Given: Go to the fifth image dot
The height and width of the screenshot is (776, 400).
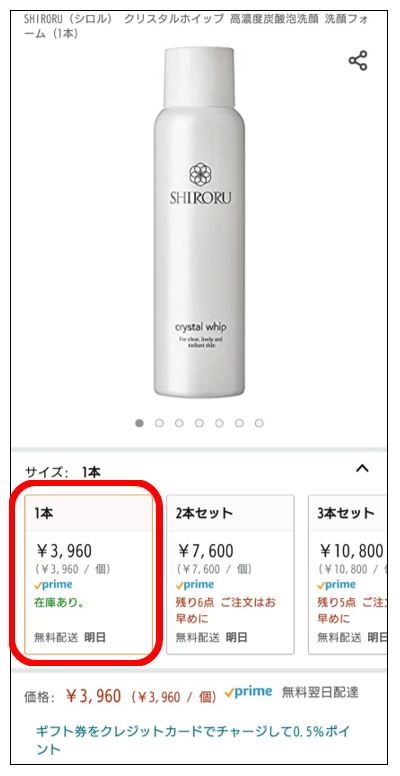Looking at the screenshot, I should coord(219,423).
